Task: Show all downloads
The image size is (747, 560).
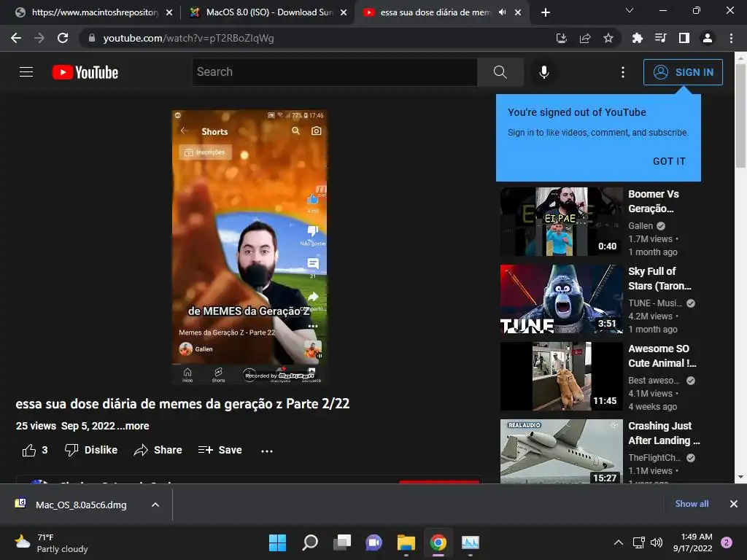Action: [x=692, y=504]
